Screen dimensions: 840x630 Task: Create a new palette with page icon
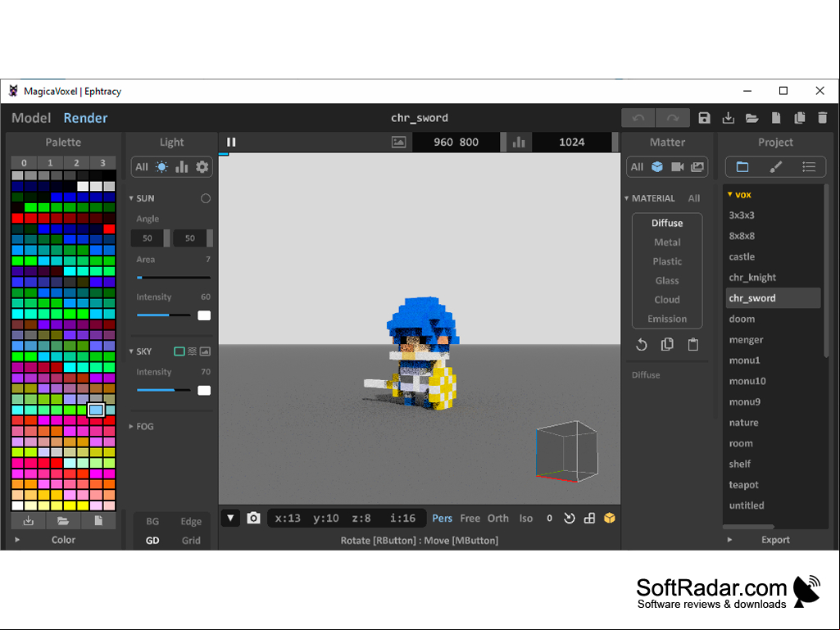tap(98, 521)
